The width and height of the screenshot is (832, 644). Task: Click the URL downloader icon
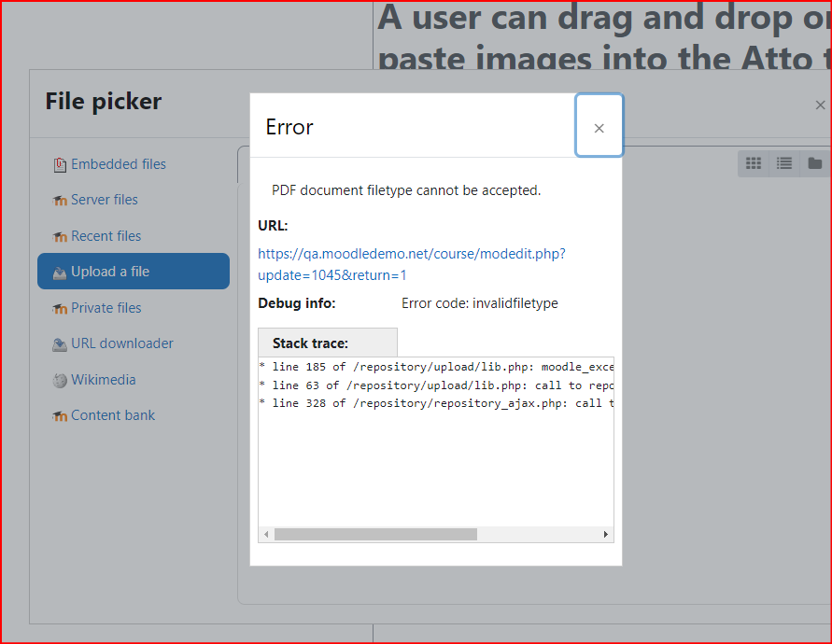tap(60, 344)
